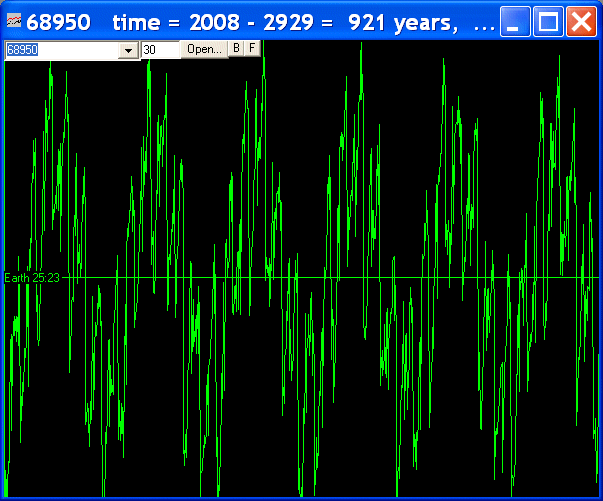603x501 pixels.
Task: Click the B button in the toolbar
Action: pyautogui.click(x=236, y=48)
